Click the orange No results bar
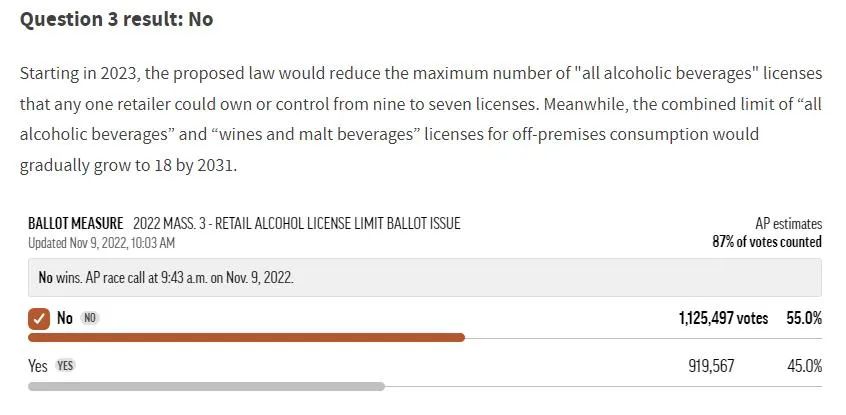Screen dimensions: 846x415 click(246, 337)
